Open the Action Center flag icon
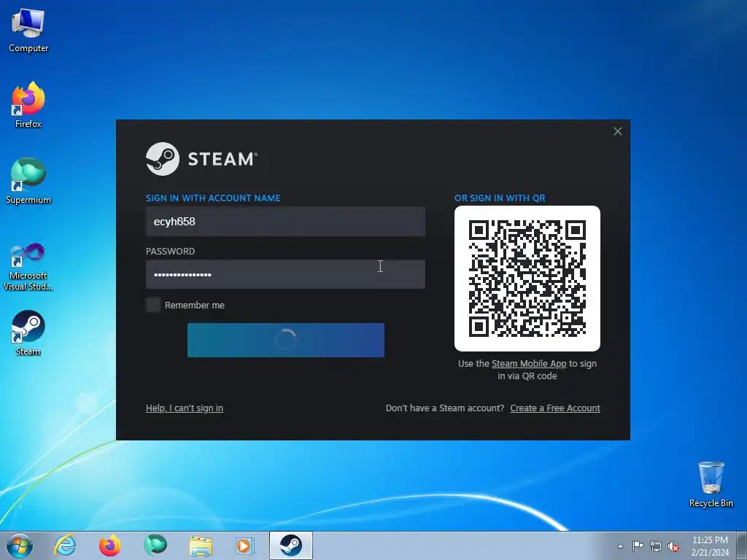The height and width of the screenshot is (560, 747). (x=638, y=545)
